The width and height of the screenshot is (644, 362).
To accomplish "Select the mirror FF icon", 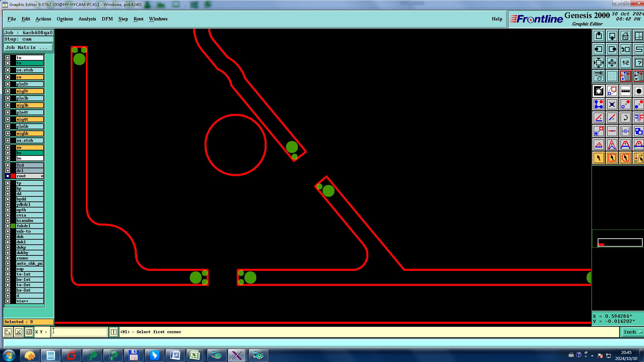I will point(639,118).
